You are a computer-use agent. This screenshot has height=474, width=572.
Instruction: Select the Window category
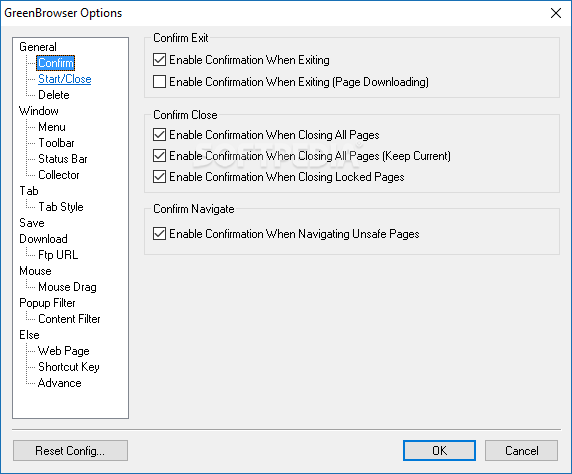pos(39,111)
